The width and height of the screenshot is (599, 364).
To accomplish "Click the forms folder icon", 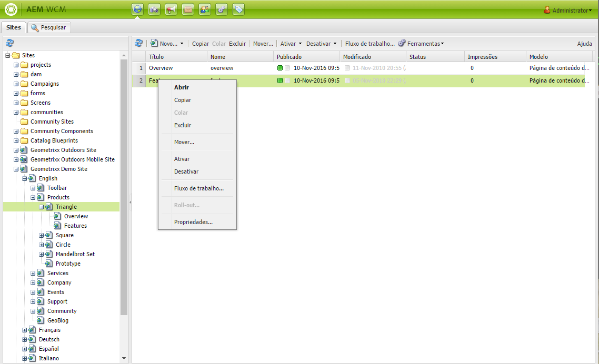I will click(x=24, y=93).
